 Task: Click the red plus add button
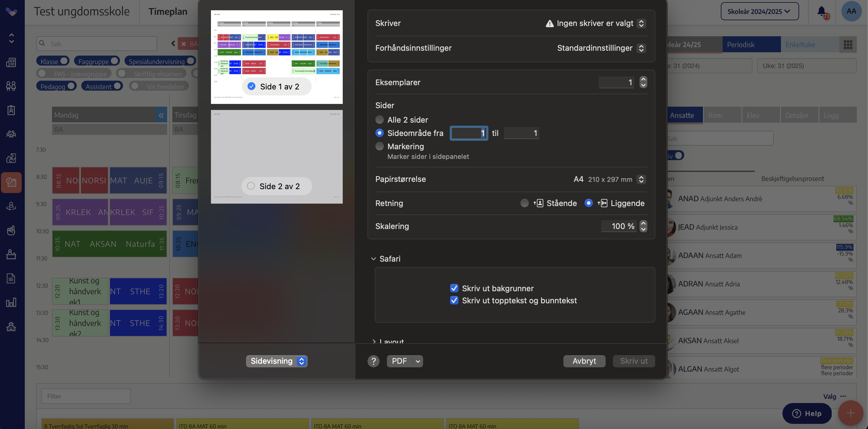850,413
